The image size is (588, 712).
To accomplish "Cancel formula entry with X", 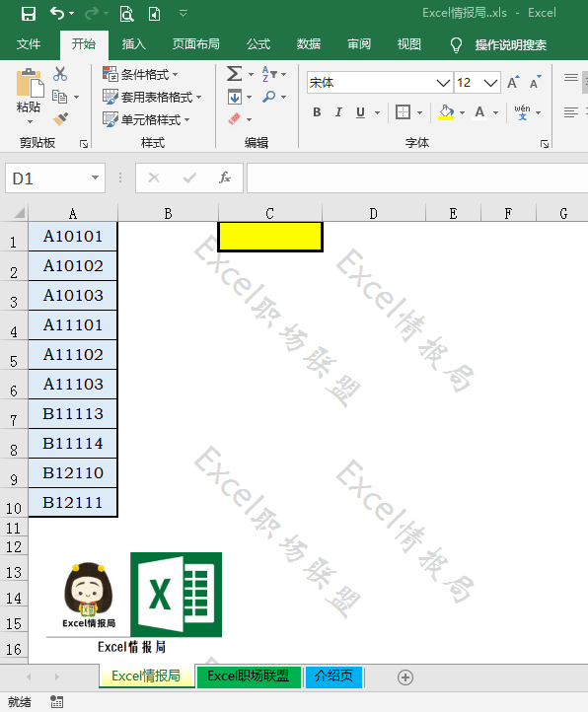I will pyautogui.click(x=154, y=178).
